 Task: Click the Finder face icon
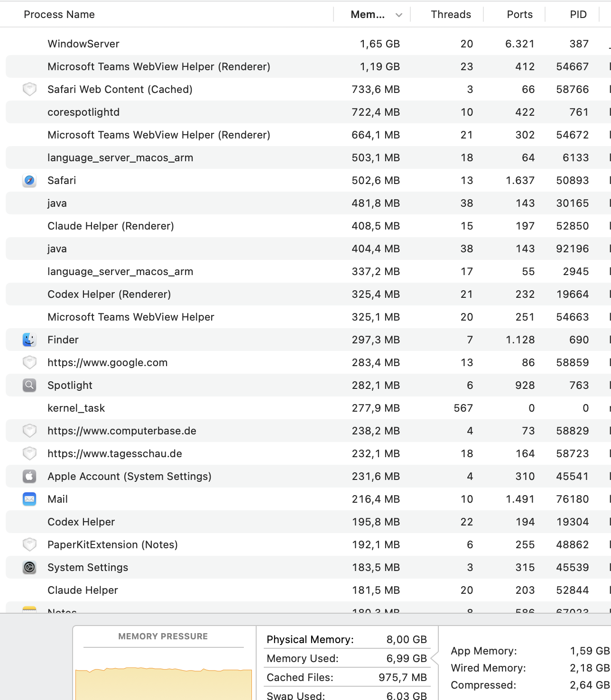29,340
